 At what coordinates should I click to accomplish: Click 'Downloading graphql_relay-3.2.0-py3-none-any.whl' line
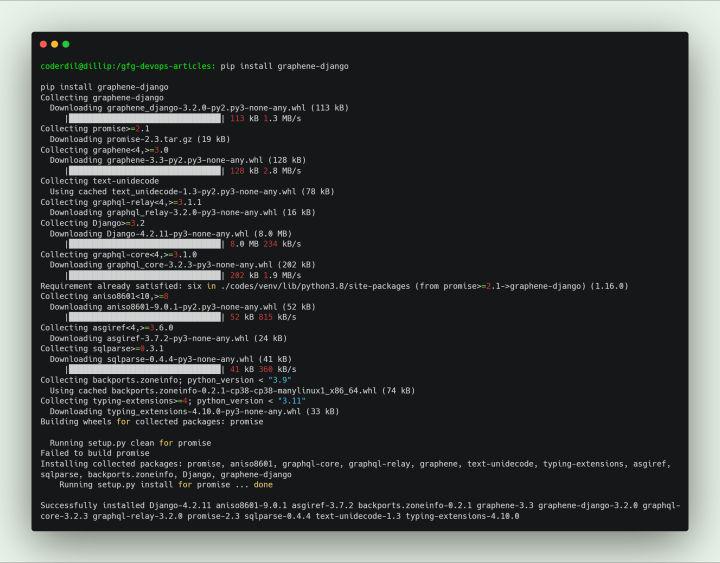tap(182, 213)
